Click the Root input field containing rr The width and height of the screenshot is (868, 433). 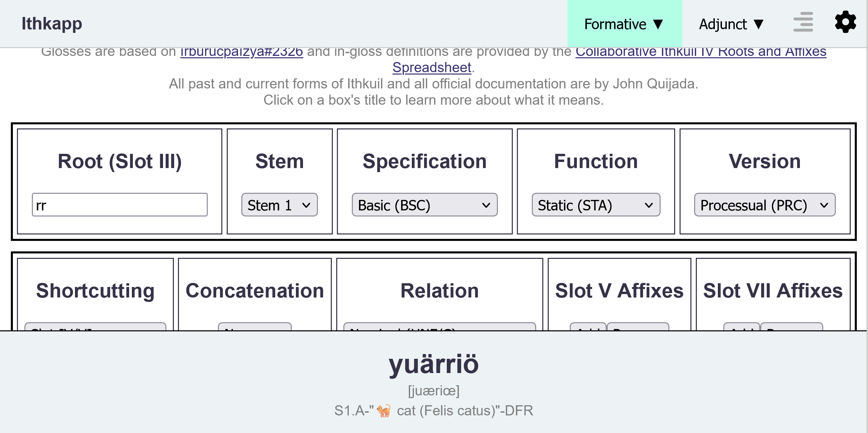coord(120,205)
